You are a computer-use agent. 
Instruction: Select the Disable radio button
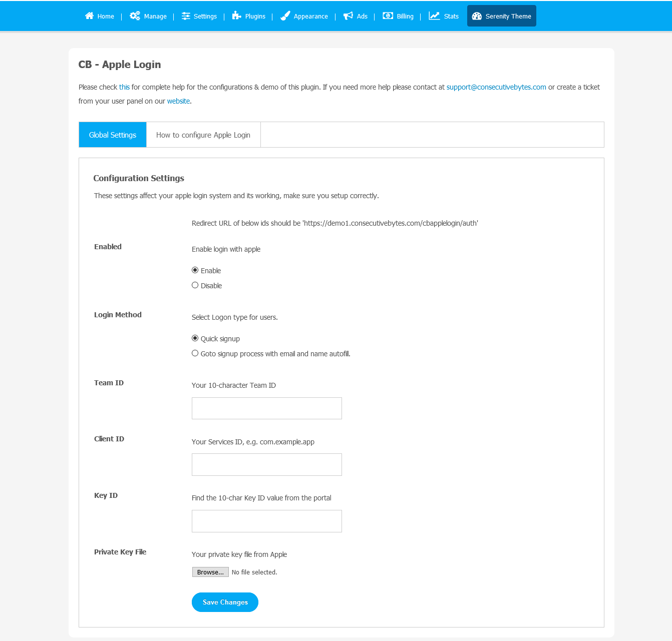pos(195,285)
